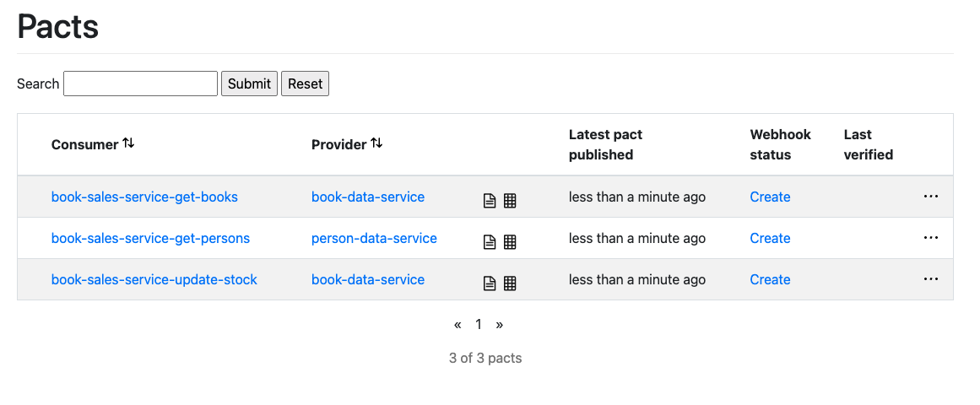Viewport: 980px width, 405px height.
Task: Select page 1 in pagination
Action: (x=479, y=324)
